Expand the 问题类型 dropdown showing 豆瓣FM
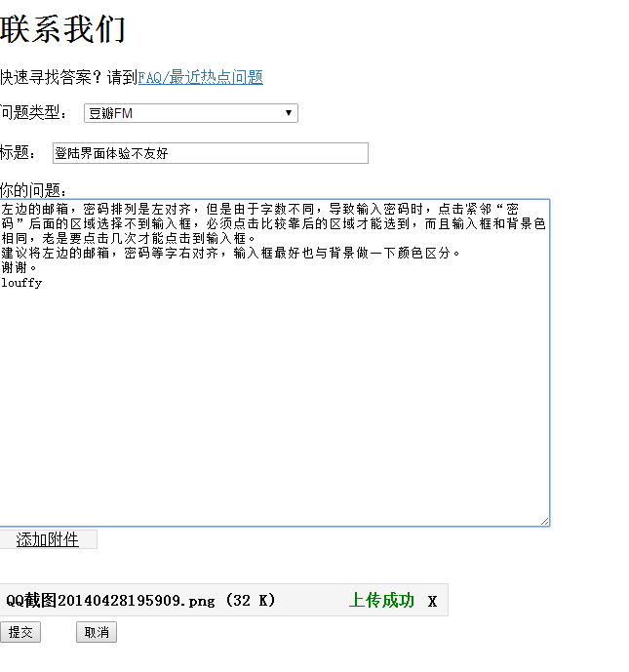The image size is (629, 672). (191, 113)
